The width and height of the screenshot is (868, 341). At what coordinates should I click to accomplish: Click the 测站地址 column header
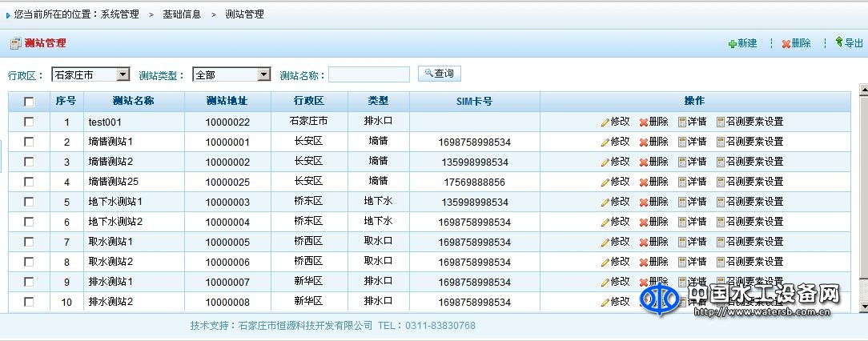227,102
